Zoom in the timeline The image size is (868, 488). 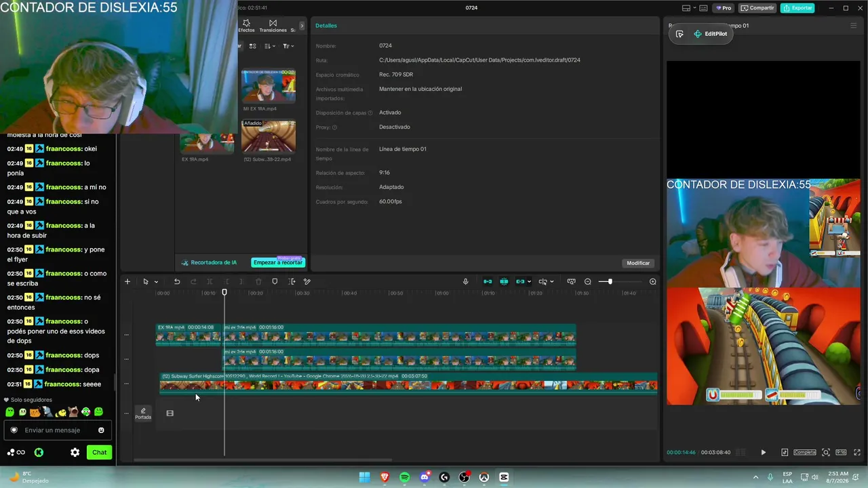pyautogui.click(x=652, y=281)
